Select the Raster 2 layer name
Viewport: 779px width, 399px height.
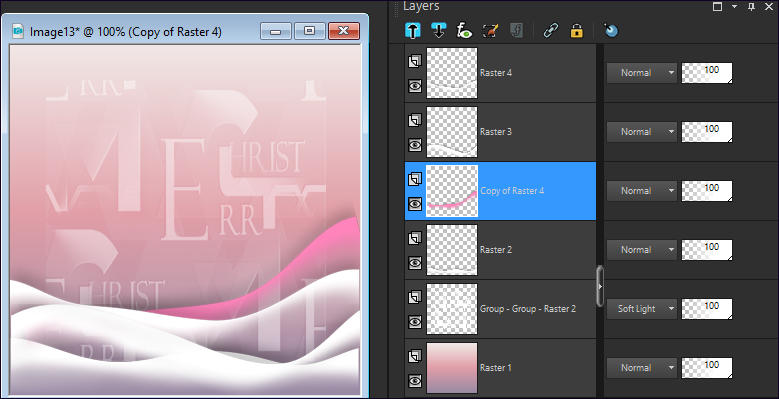496,250
